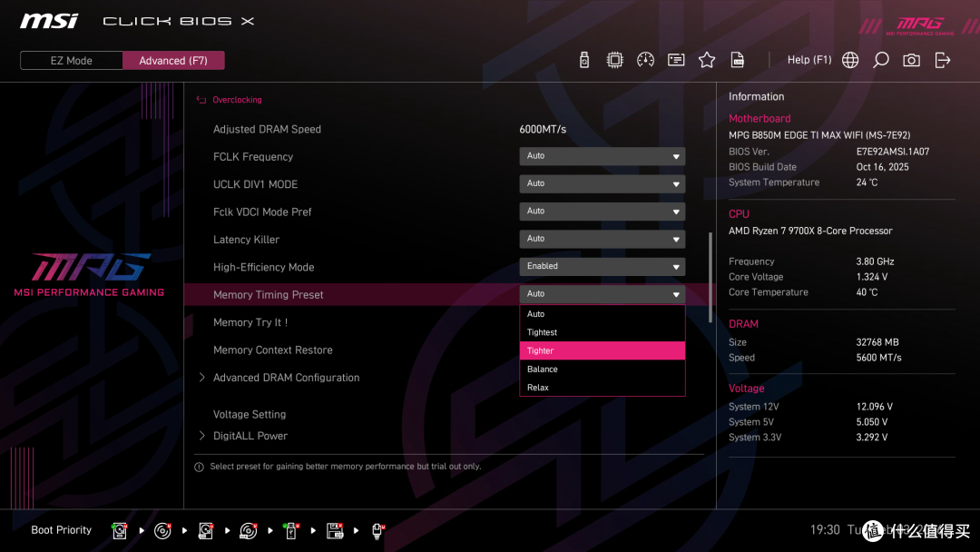
Task: Select seventh boot device network icon
Action: pyautogui.click(x=378, y=531)
